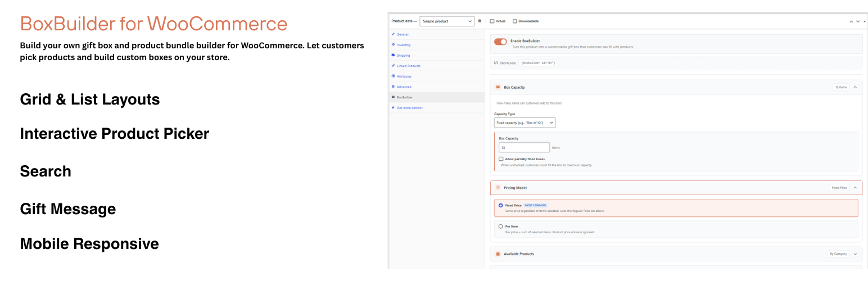
Task: Click the Inventory tab icon
Action: [393, 44]
